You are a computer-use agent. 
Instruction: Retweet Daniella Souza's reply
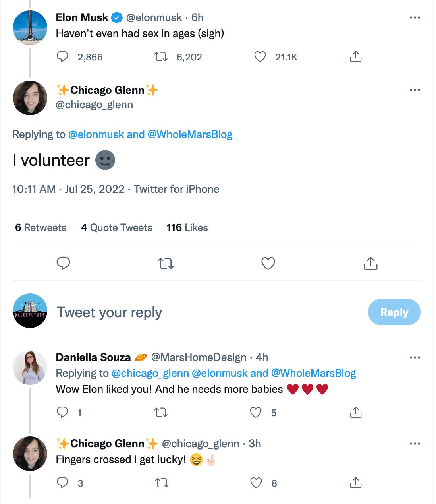(160, 413)
